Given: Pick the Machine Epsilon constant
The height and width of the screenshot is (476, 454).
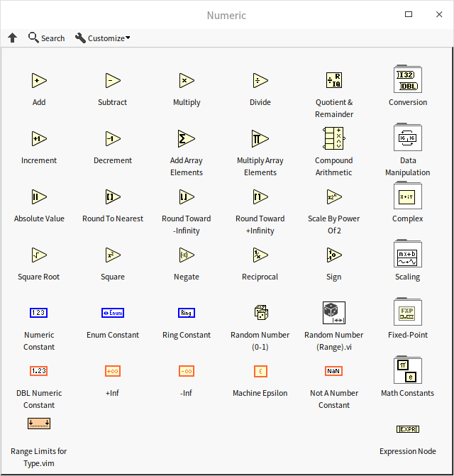Looking at the screenshot, I should tap(260, 371).
